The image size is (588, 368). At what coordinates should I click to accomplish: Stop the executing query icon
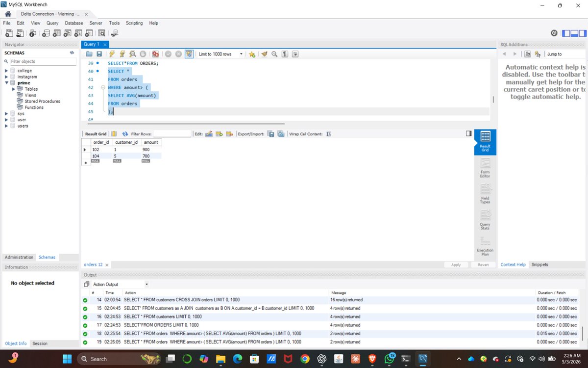click(143, 54)
